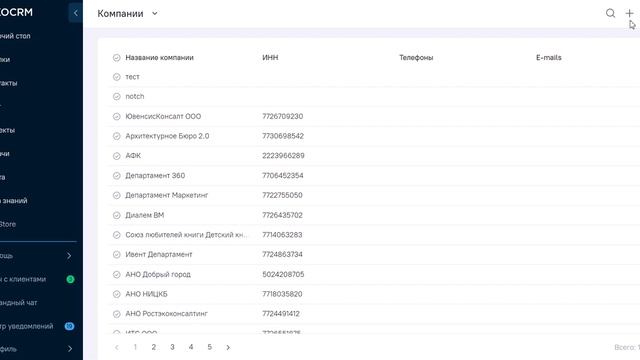Viewport: 640px width, 360px height.
Task: Select the Ивент Департамент row checkbox
Action: pos(117,254)
